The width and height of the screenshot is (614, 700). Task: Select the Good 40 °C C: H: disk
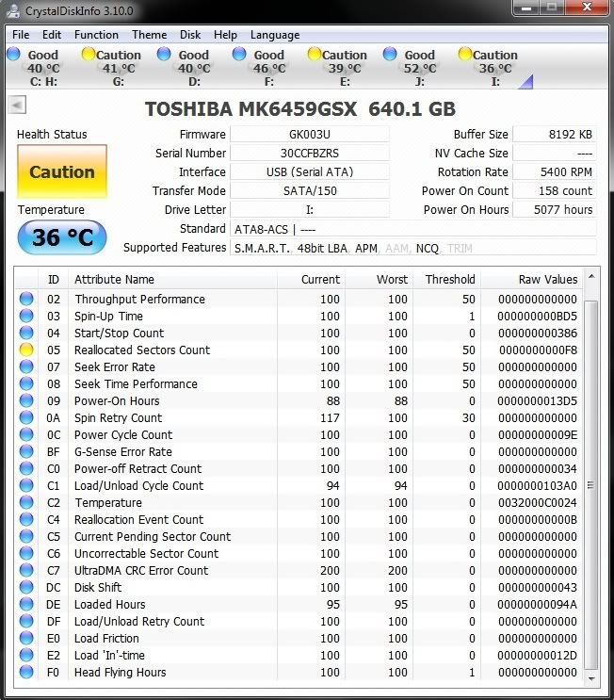(x=34, y=68)
